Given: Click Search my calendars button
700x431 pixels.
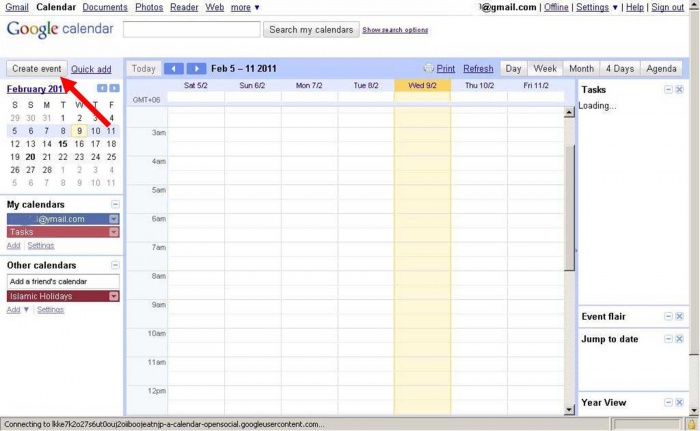Looking at the screenshot, I should 311,29.
